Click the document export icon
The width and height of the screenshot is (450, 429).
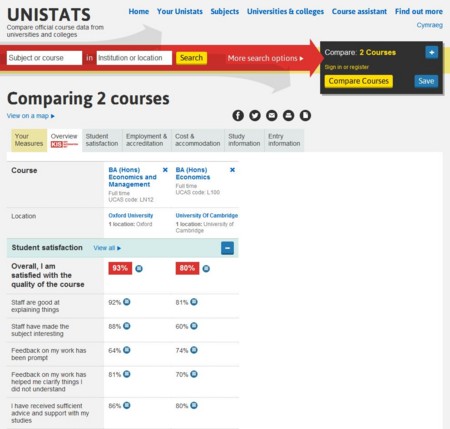(x=305, y=116)
